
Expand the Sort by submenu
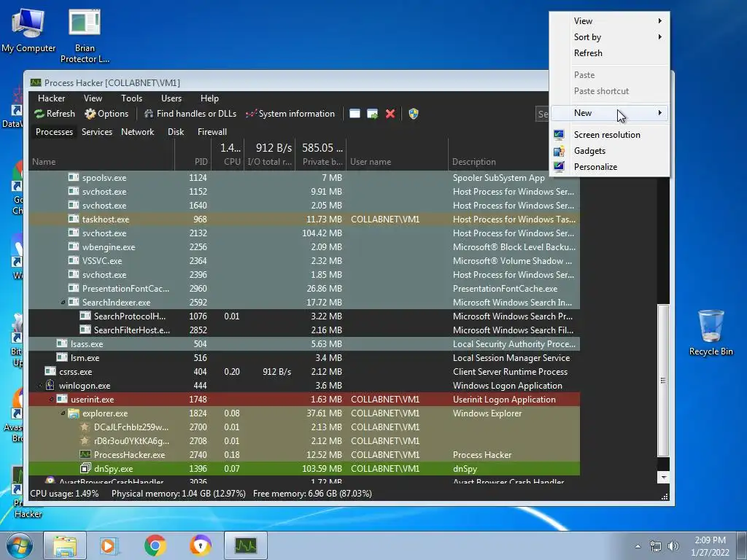[610, 37]
